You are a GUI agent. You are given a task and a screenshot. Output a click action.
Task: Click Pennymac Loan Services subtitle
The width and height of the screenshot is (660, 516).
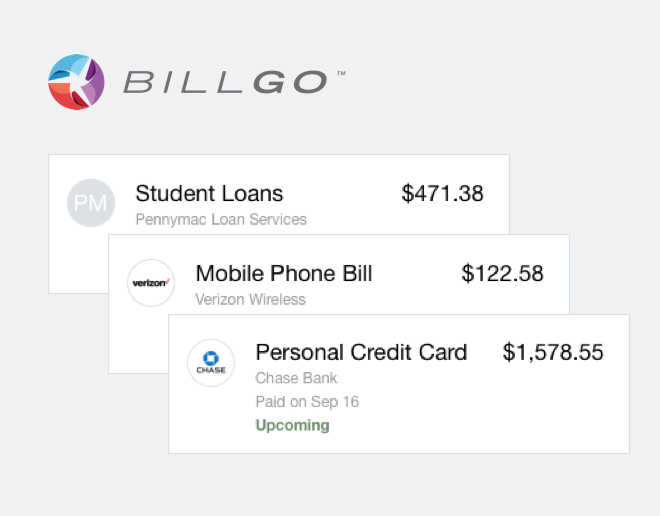pos(221,219)
